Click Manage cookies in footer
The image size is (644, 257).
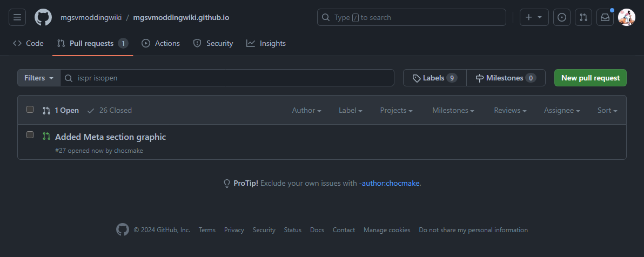[x=387, y=230]
